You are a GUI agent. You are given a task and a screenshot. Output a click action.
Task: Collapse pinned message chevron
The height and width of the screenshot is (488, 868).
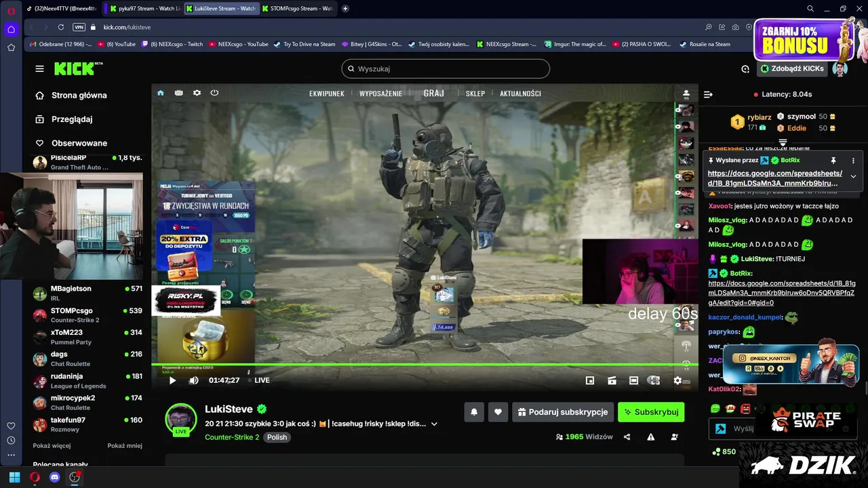coord(853,176)
